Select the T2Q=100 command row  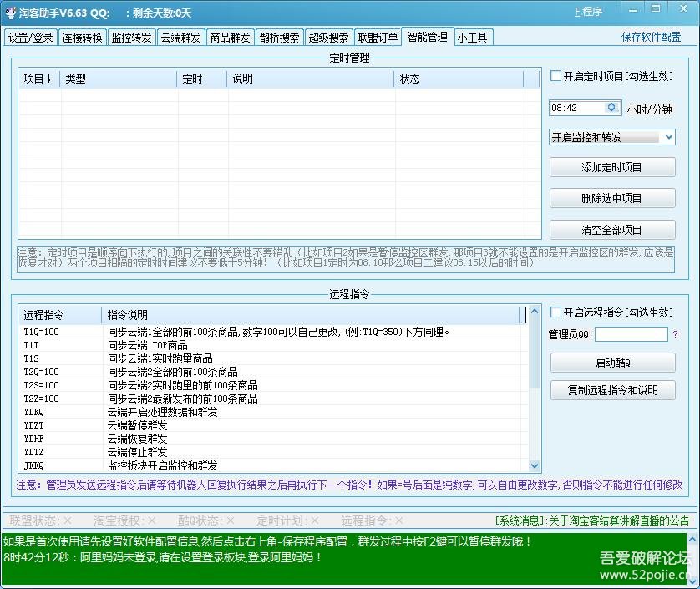point(273,372)
